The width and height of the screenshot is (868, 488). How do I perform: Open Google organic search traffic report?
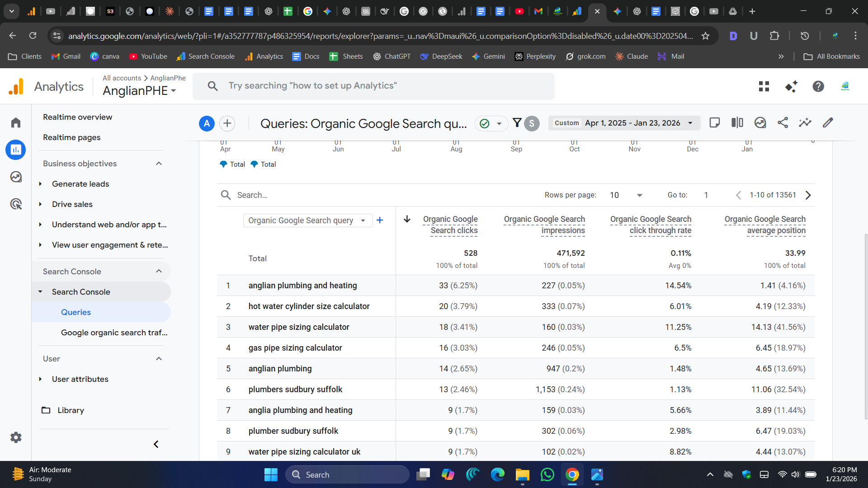[114, 333]
